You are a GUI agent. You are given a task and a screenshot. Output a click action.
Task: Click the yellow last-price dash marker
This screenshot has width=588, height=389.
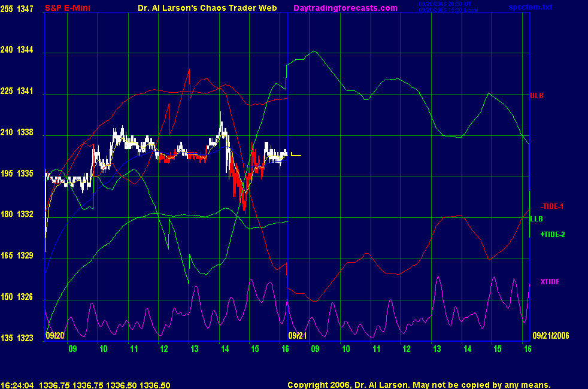pyautogui.click(x=296, y=156)
